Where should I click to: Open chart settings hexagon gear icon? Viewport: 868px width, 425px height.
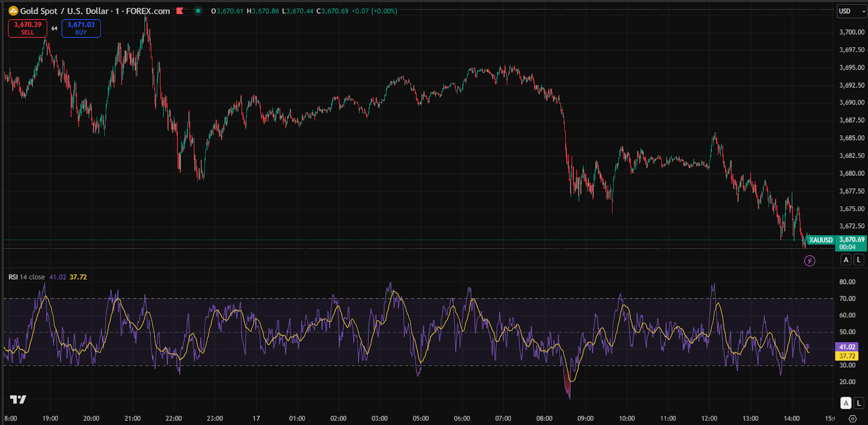click(x=852, y=418)
